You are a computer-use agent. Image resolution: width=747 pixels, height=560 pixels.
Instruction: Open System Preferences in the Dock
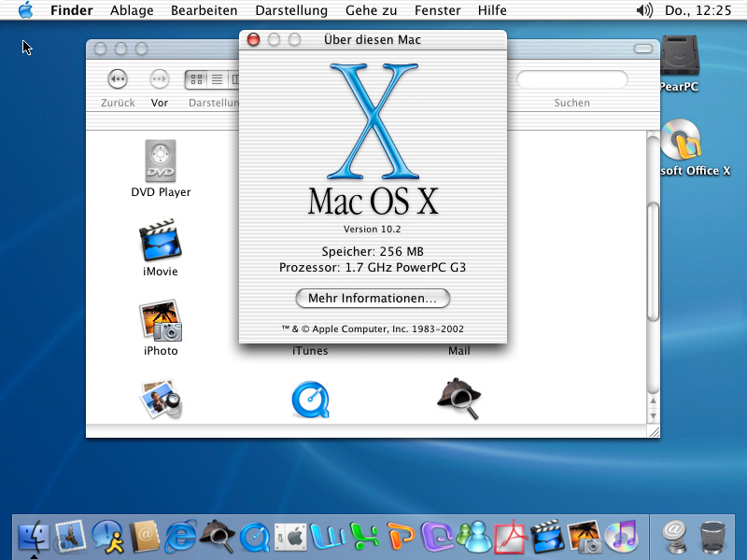point(291,538)
